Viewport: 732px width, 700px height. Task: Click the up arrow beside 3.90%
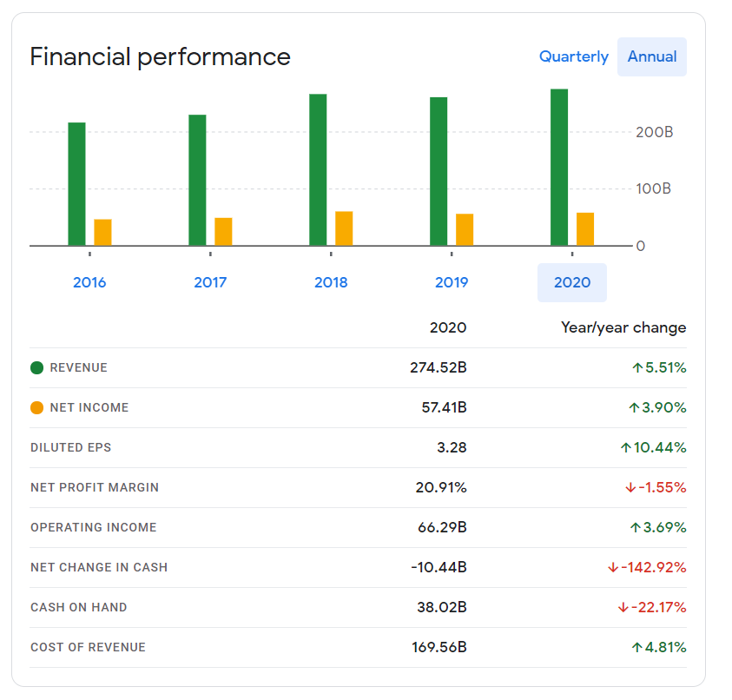point(634,407)
